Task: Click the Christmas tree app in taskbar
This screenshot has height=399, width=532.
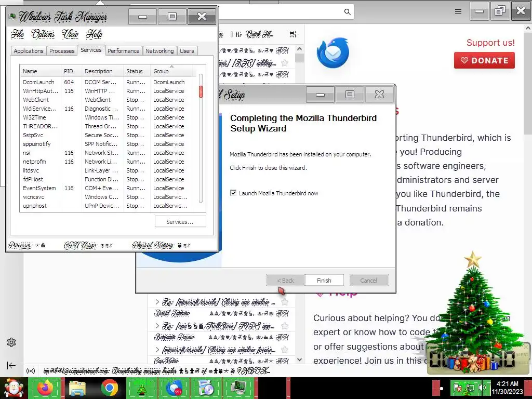Action: 141,388
